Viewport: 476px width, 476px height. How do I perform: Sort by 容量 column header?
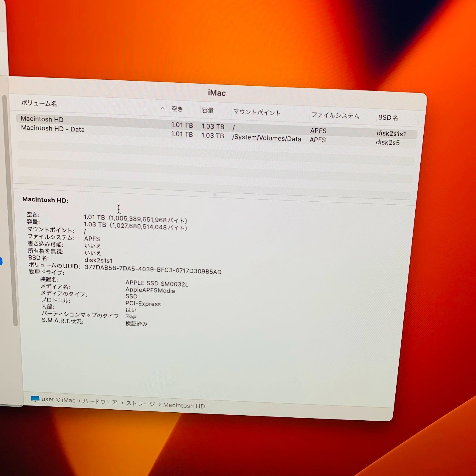pos(208,110)
